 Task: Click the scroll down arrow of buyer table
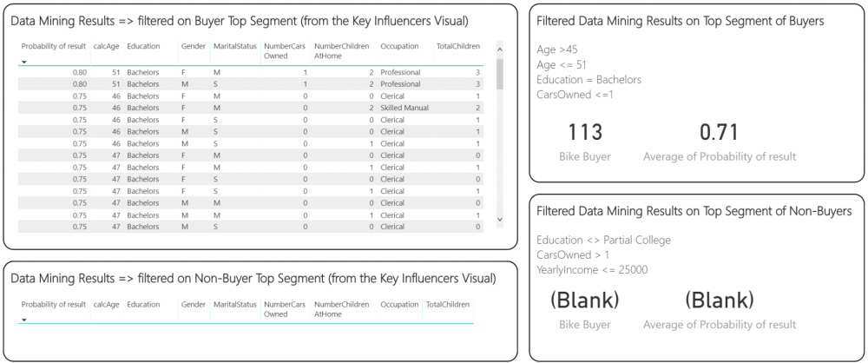point(500,220)
